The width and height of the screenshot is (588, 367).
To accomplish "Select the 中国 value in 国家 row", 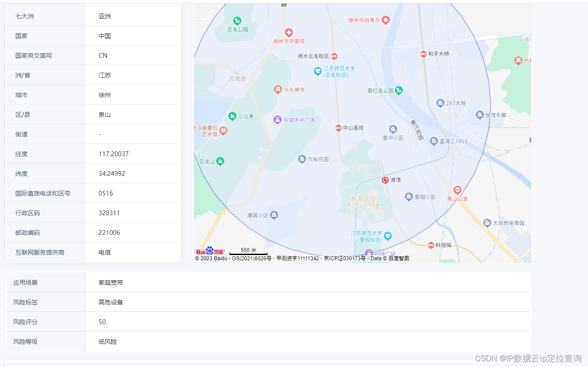I will tap(105, 36).
